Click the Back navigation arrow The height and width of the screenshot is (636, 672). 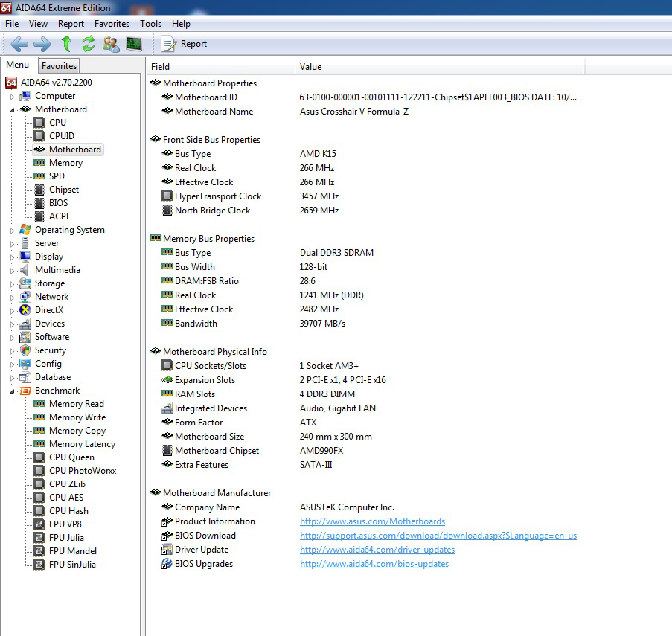coord(19,44)
